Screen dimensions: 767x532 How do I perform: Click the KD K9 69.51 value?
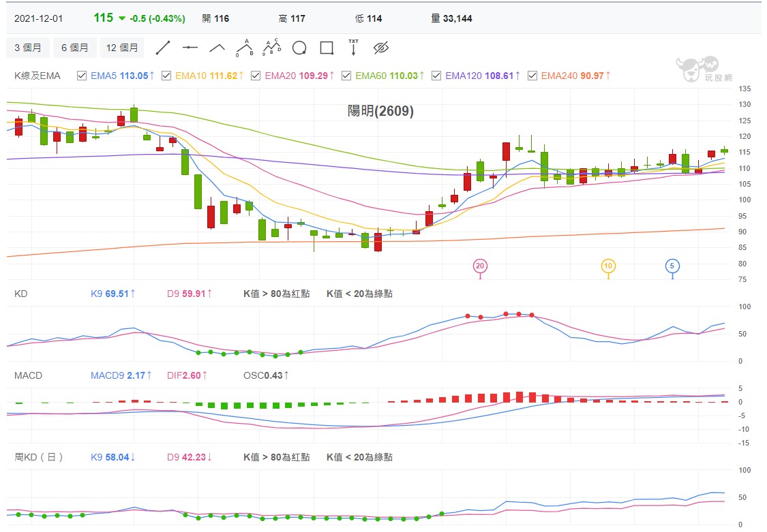(113, 294)
